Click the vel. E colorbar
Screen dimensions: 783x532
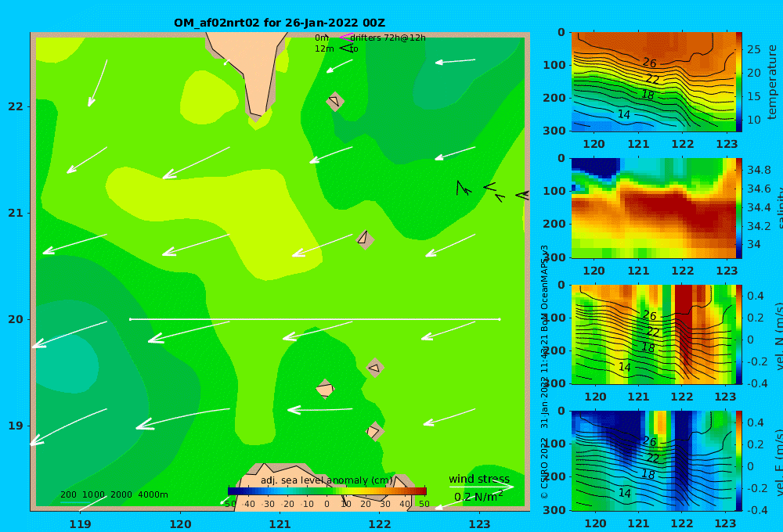[739, 461]
